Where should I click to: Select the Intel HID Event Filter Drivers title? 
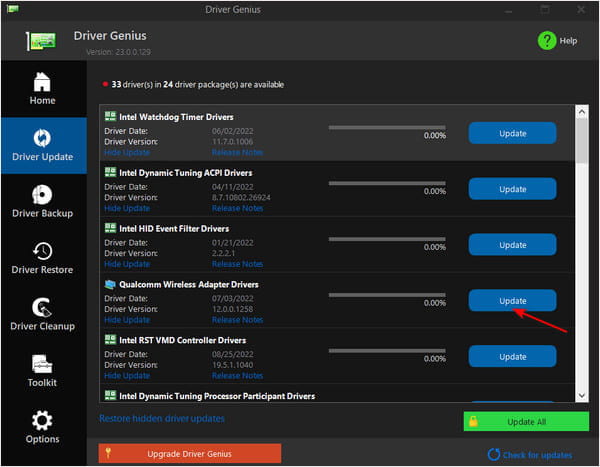pos(174,229)
